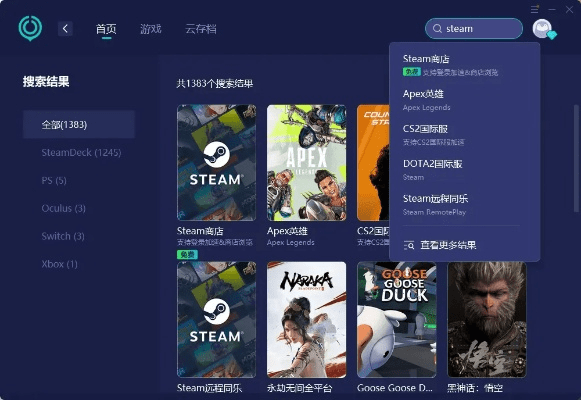Click the Steam商店 title under cover
The image size is (581, 400).
(x=200, y=231)
